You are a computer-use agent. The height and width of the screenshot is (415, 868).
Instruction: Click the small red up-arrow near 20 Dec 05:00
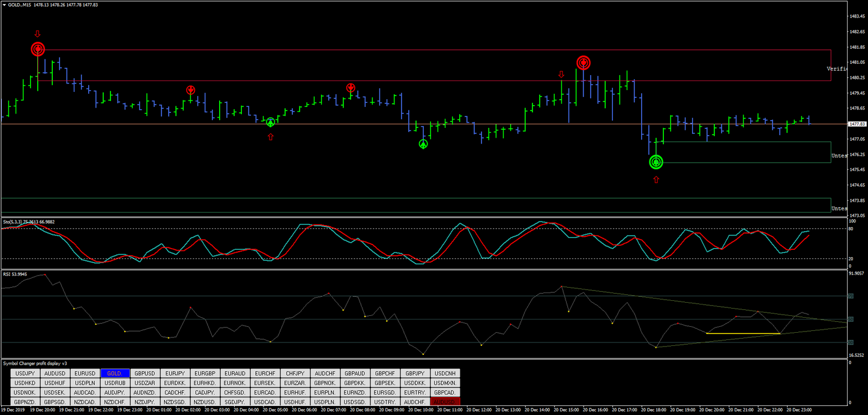[271, 136]
